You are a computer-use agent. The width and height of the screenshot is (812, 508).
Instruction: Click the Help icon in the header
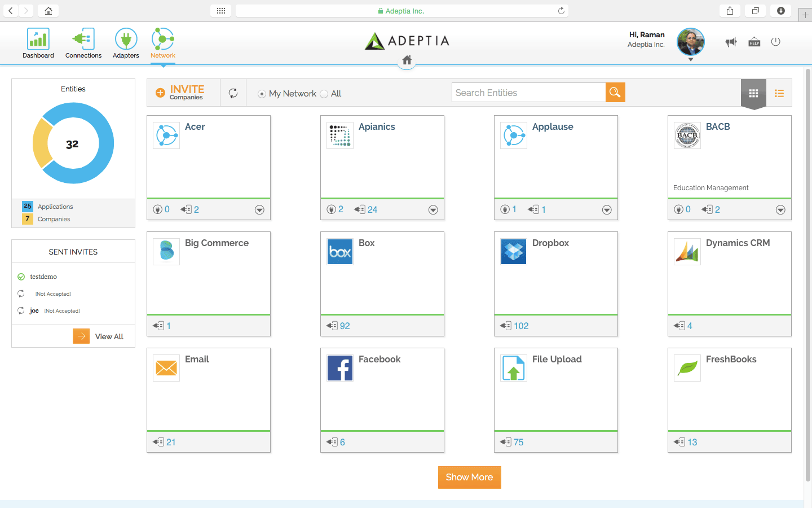tap(754, 41)
